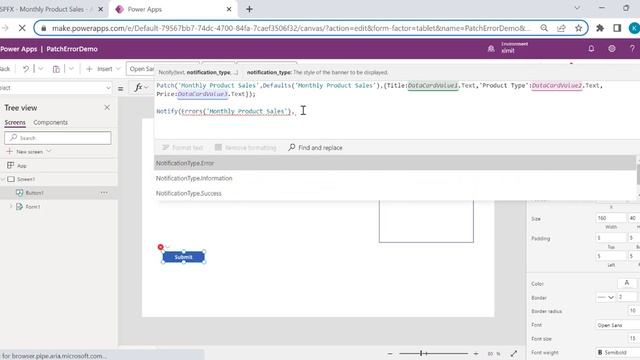Image resolution: width=640 pixels, height=360 pixels.
Task: Open undo dropdown arrow
Action: tap(40, 69)
